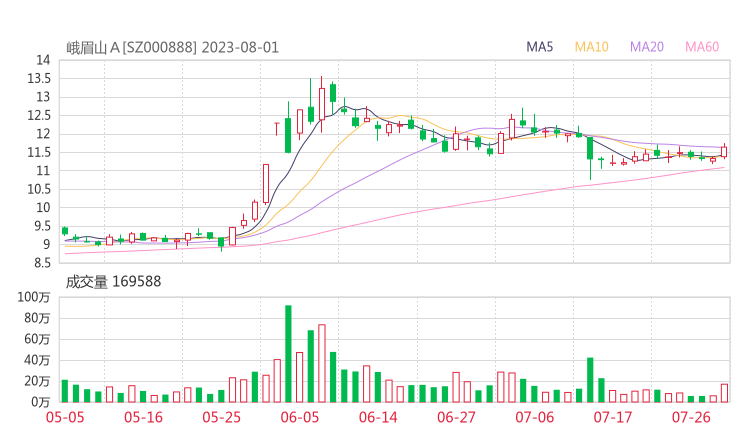Viewport: 740px width, 440px height.
Task: Click the MA60 legend label
Action: 702,47
